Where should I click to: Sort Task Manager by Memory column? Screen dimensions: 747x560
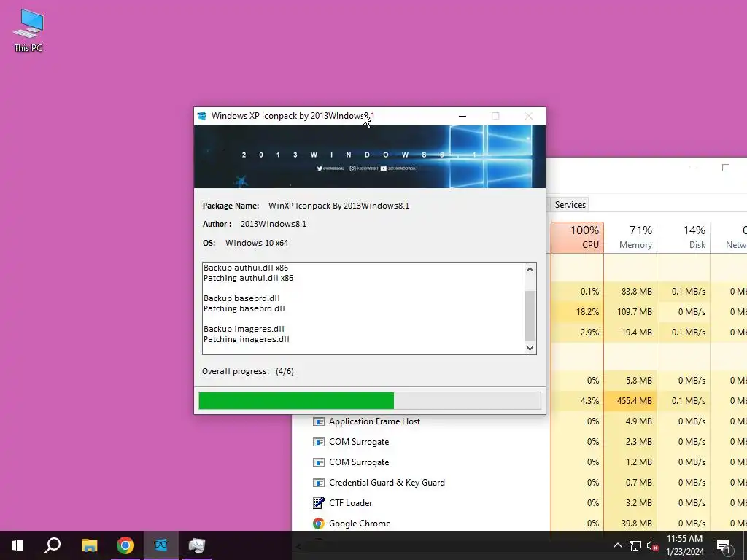pyautogui.click(x=630, y=237)
